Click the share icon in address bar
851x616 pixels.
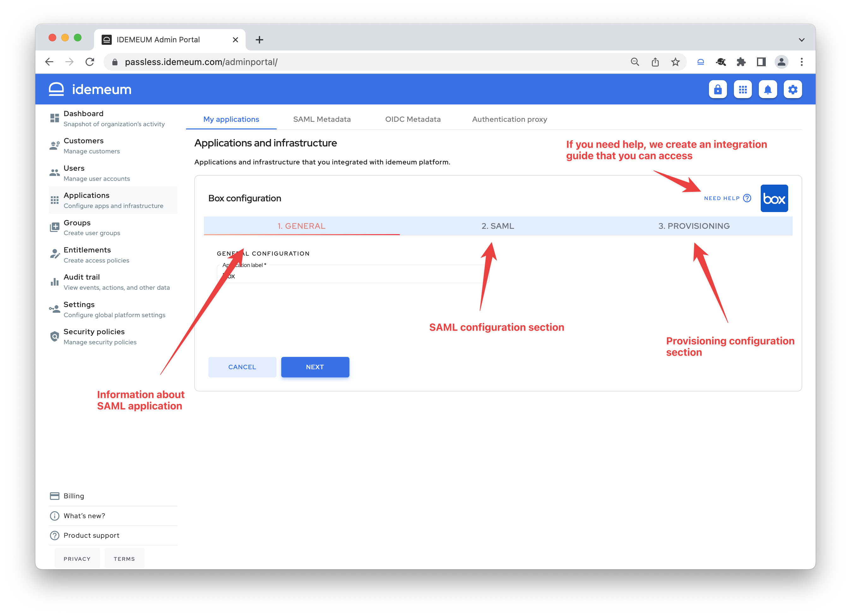click(x=655, y=62)
